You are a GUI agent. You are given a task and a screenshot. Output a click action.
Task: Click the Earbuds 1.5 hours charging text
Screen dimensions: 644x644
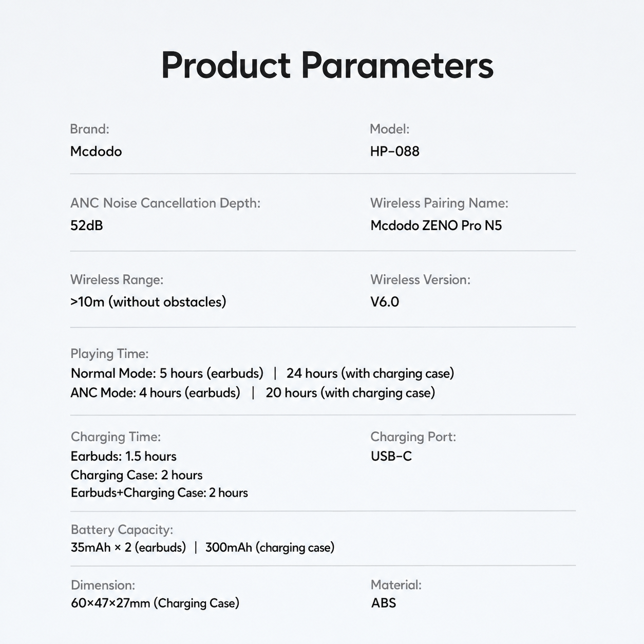click(123, 457)
